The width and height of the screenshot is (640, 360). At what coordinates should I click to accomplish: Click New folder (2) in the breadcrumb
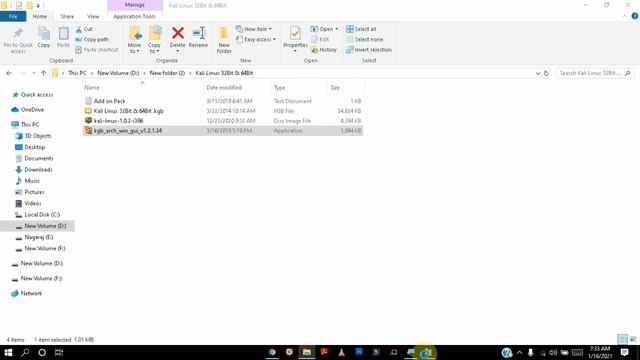click(x=167, y=73)
